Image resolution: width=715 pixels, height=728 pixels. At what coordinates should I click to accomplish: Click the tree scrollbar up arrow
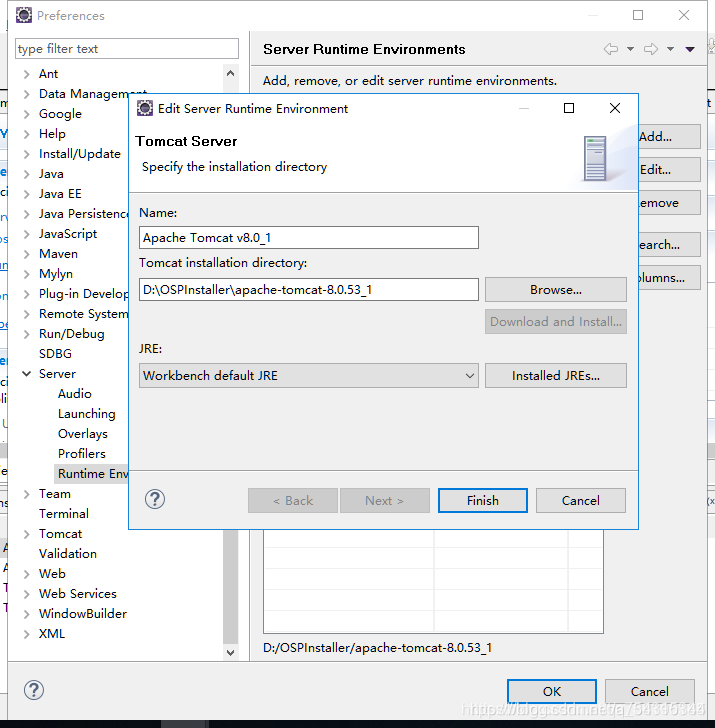pyautogui.click(x=230, y=73)
